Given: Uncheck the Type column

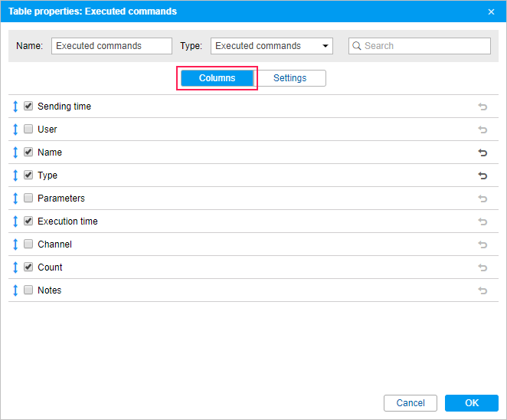Looking at the screenshot, I should point(28,175).
